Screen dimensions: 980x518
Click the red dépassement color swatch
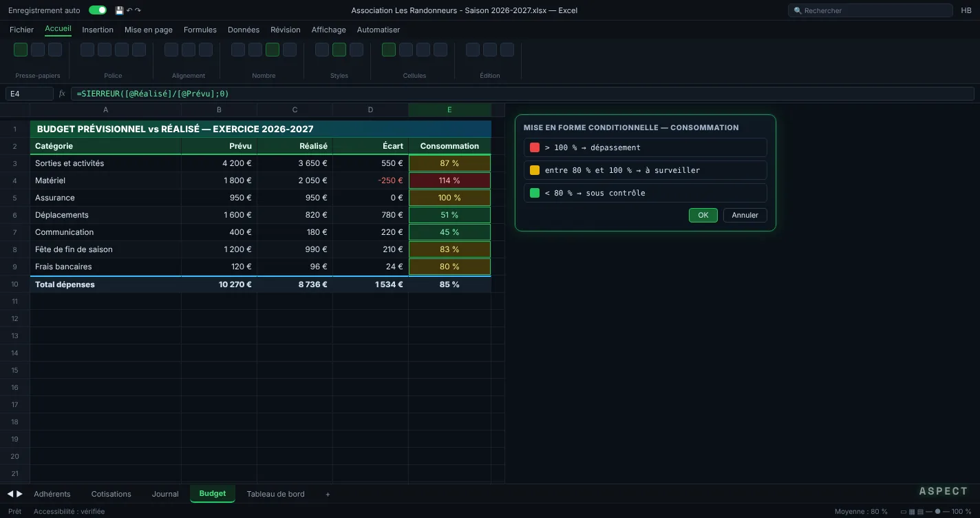click(535, 147)
